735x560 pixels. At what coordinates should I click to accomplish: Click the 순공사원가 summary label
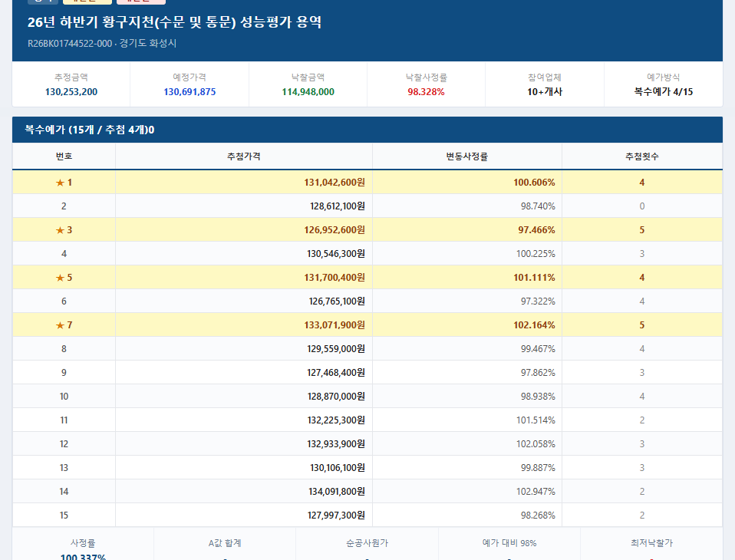[367, 543]
